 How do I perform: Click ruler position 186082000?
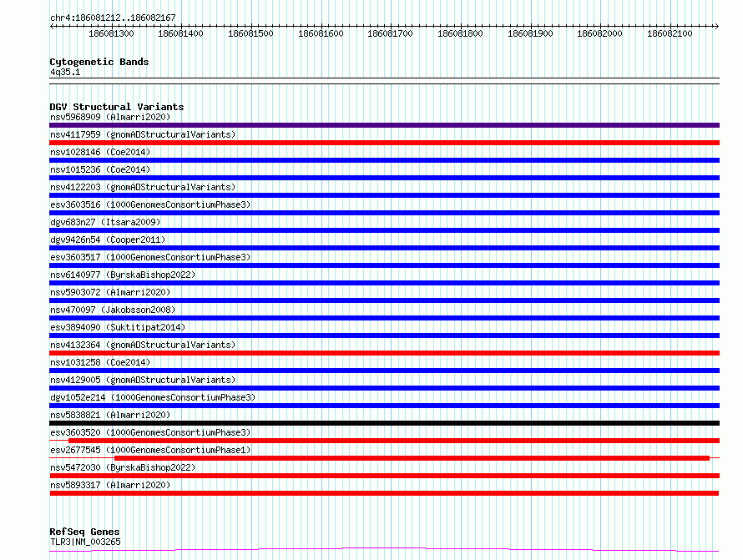coord(599,33)
